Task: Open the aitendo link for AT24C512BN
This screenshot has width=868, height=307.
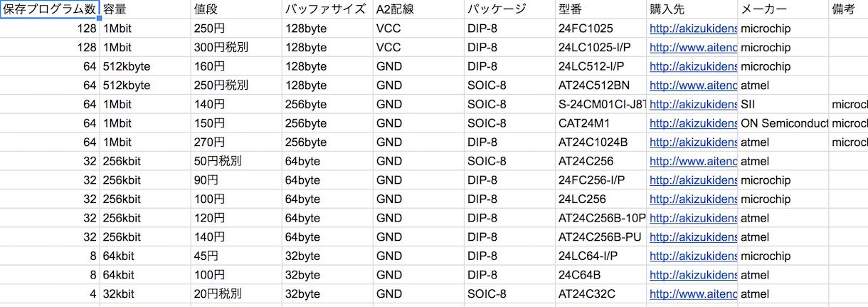Action: coord(693,85)
